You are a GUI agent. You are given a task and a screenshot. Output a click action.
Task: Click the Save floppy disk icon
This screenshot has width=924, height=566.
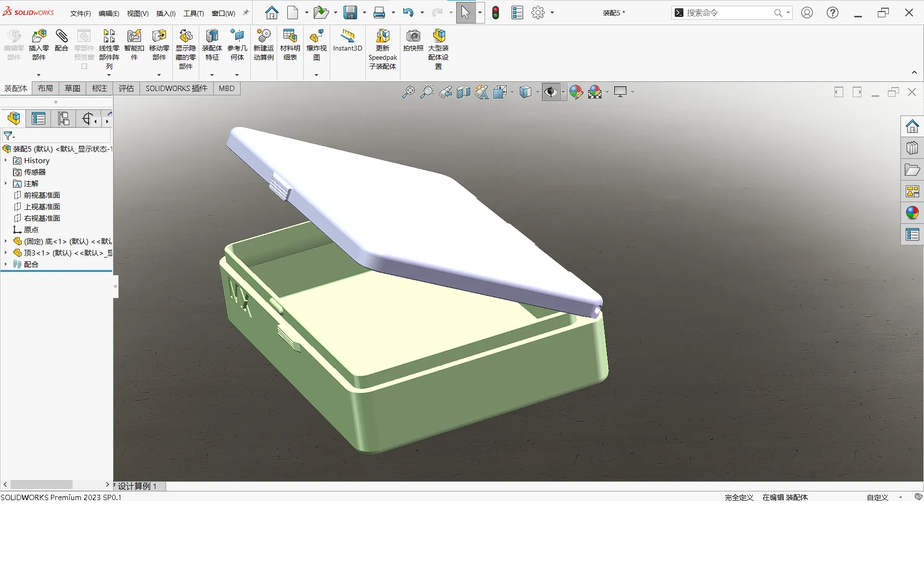(x=350, y=13)
